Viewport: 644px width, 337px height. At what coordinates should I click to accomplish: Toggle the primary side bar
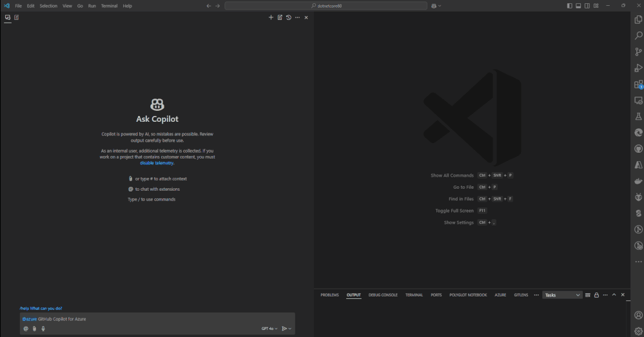click(569, 6)
